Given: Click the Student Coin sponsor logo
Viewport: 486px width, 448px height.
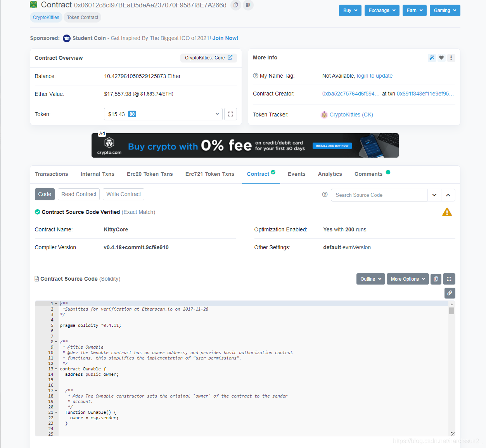Looking at the screenshot, I should (x=67, y=38).
